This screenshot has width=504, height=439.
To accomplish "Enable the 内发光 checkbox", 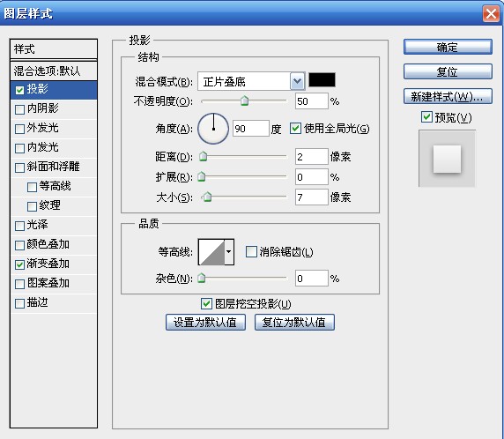I will 19,148.
